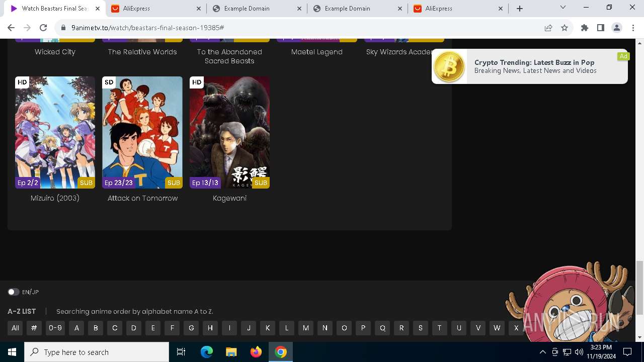The width and height of the screenshot is (644, 362).
Task: Filter A-Z list by All
Action: click(x=16, y=328)
